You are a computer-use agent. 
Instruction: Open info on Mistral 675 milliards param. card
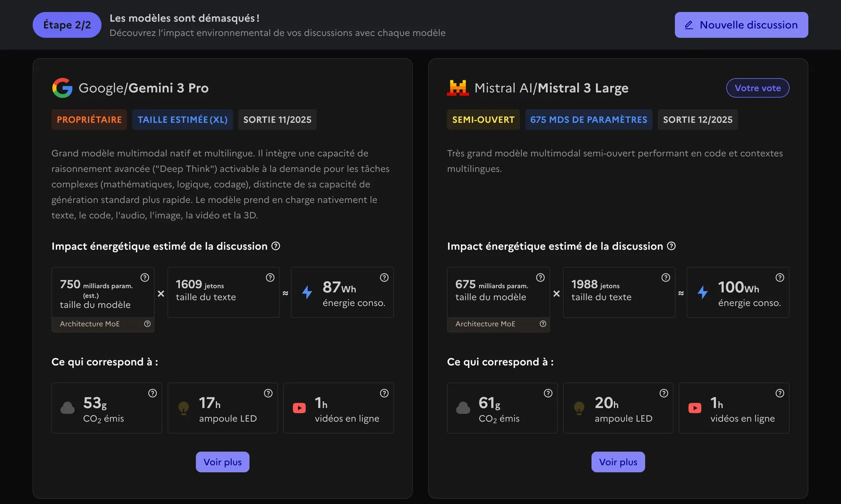tap(540, 277)
